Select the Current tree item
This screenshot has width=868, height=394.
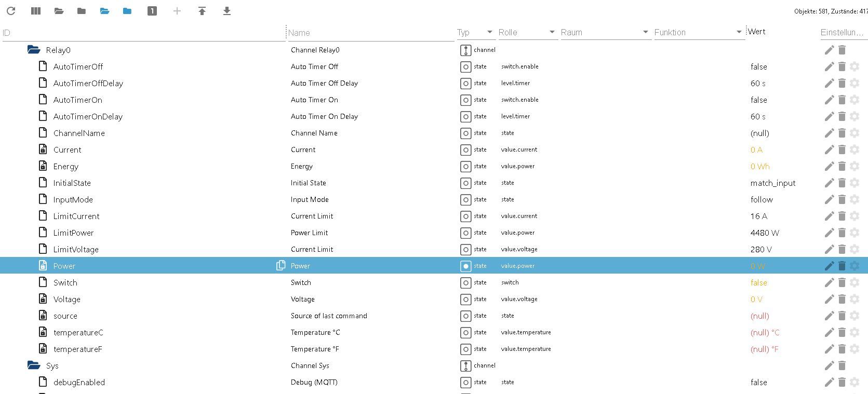(67, 150)
